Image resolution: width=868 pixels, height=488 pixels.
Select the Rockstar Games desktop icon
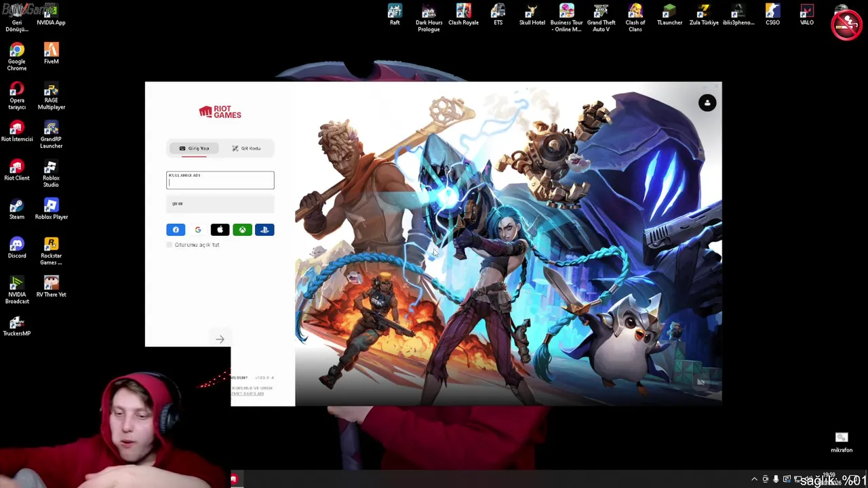[x=51, y=251]
